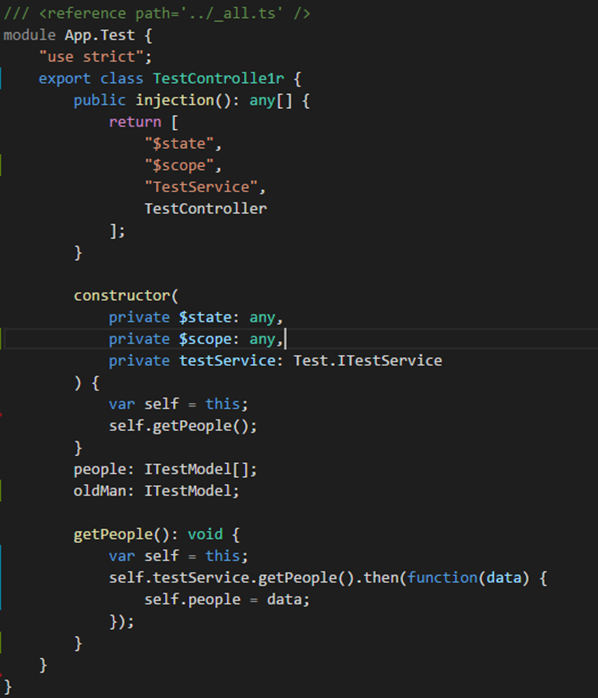Image resolution: width=598 pixels, height=698 pixels.
Task: Click the people: ITestModel[] property
Action: pos(165,469)
